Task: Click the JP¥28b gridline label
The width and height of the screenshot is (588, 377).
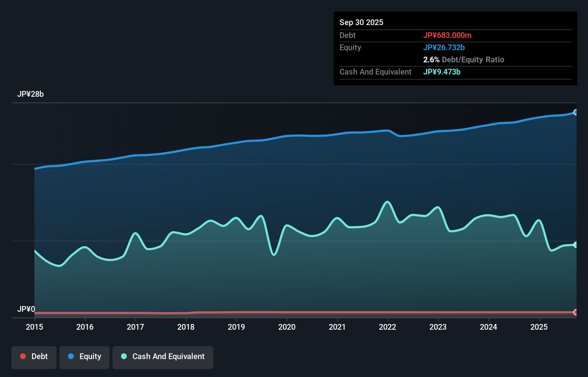Action: tap(31, 94)
